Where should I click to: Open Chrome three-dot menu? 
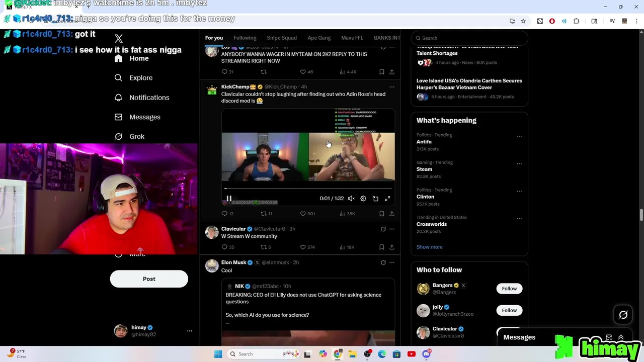(x=636, y=21)
